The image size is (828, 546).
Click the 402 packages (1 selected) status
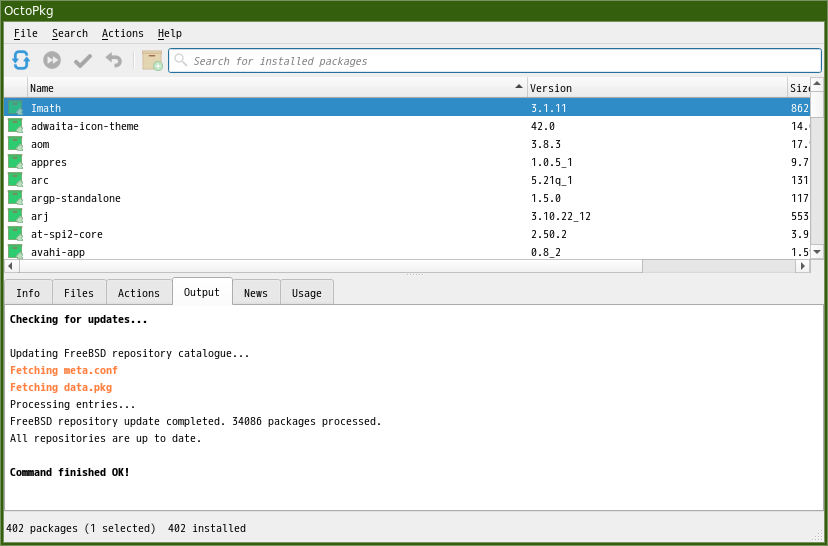[x=81, y=528]
